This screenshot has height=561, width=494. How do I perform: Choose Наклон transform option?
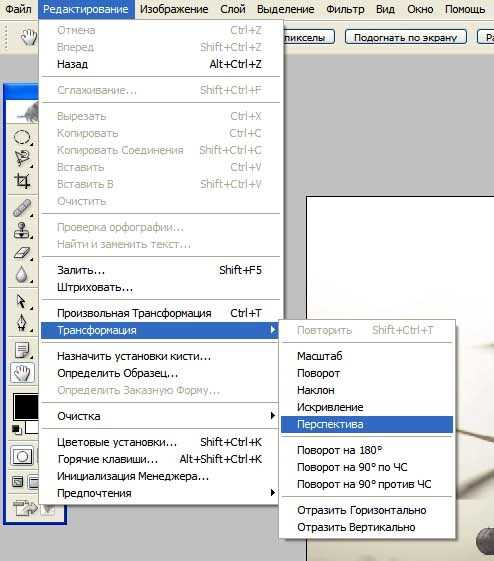pyautogui.click(x=367, y=390)
